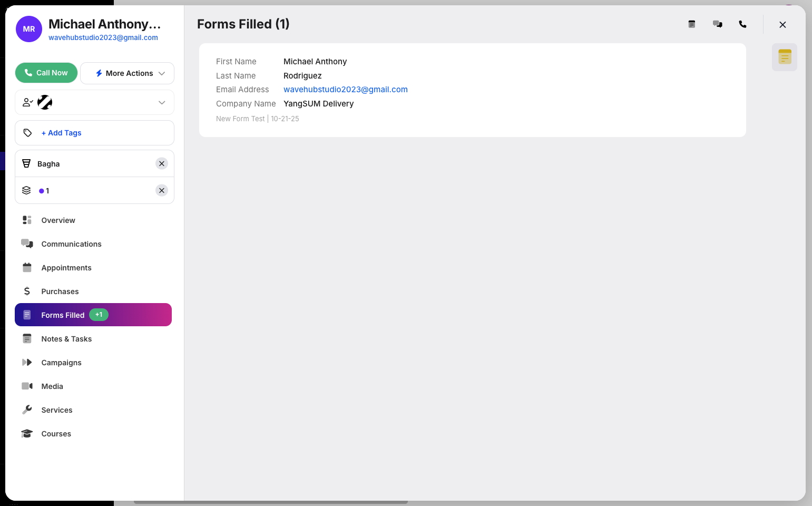Click the Rodriguez last name value
The width and height of the screenshot is (812, 506).
[x=302, y=76]
